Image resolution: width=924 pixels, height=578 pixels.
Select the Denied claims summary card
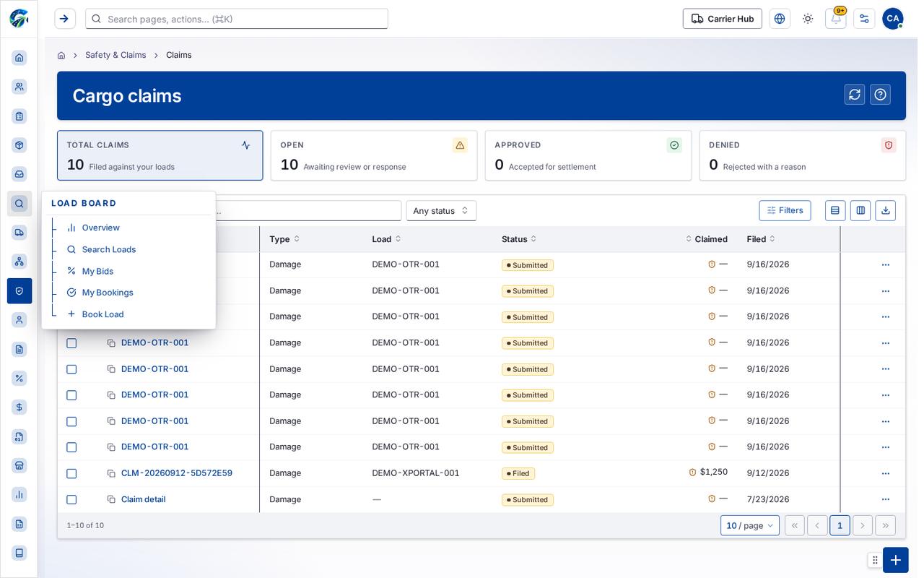[x=803, y=155]
